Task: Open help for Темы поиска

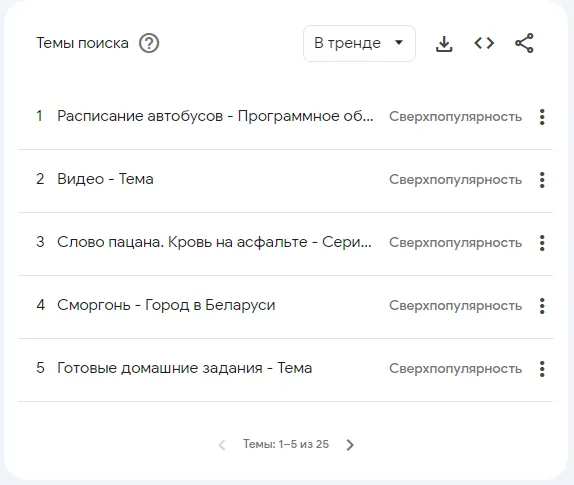Action: coord(149,43)
